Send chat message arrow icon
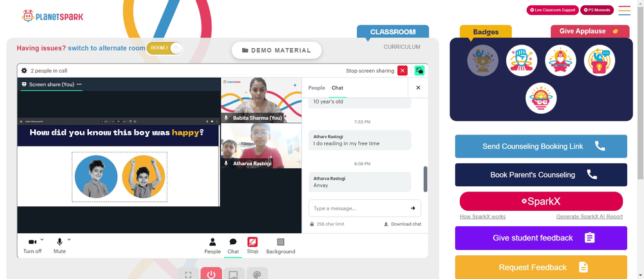 (413, 208)
